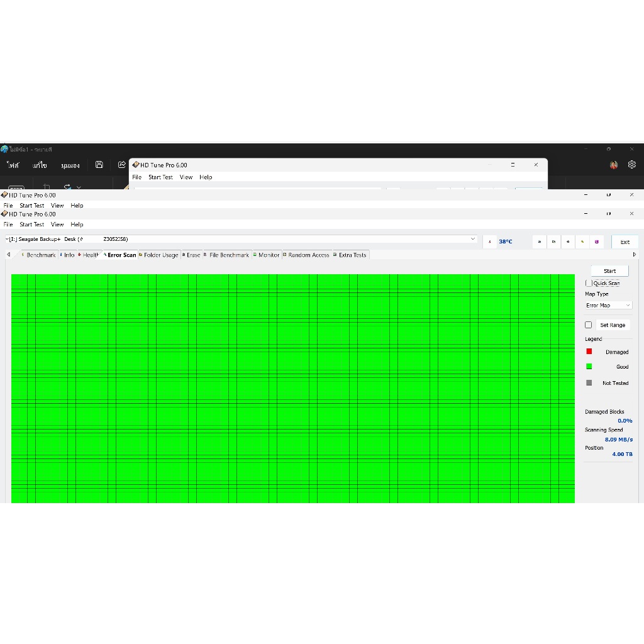Click the Exit button
Screen dimensions: 644x644
[x=625, y=241]
